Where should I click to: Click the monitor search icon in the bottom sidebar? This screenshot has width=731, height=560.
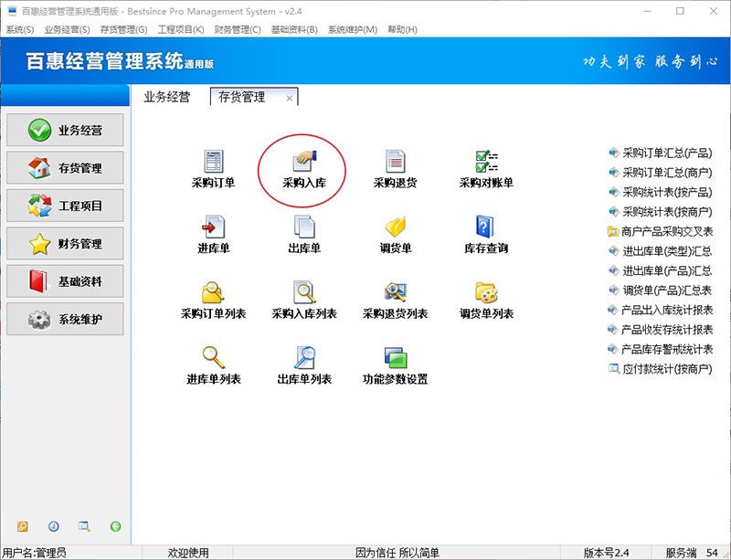tap(84, 526)
